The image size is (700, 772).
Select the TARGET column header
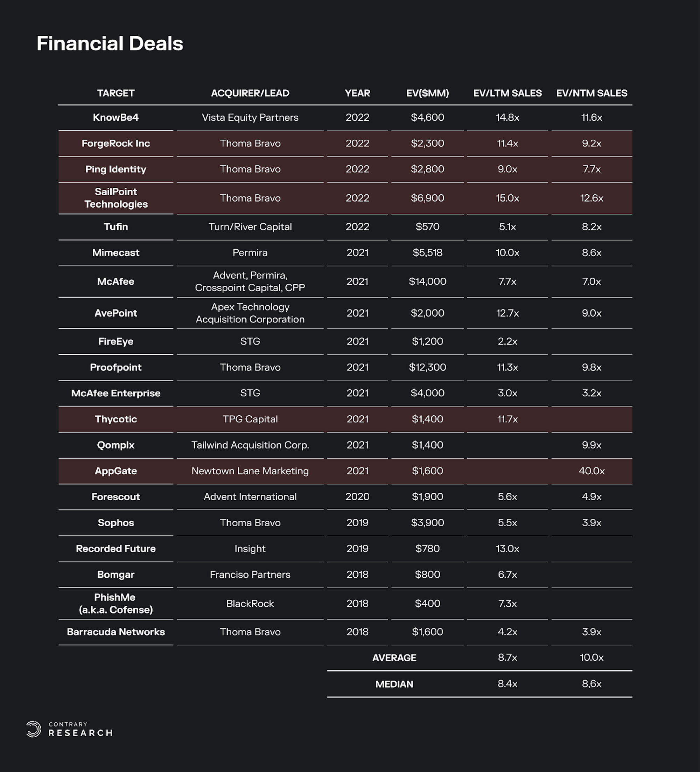point(115,93)
